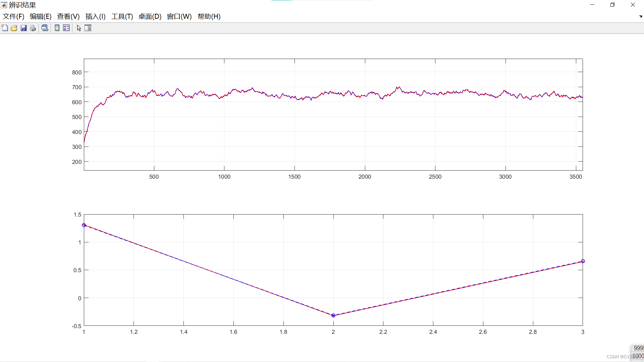Toggle the Insert Legend icon
The image size is (644, 362).
[66, 28]
